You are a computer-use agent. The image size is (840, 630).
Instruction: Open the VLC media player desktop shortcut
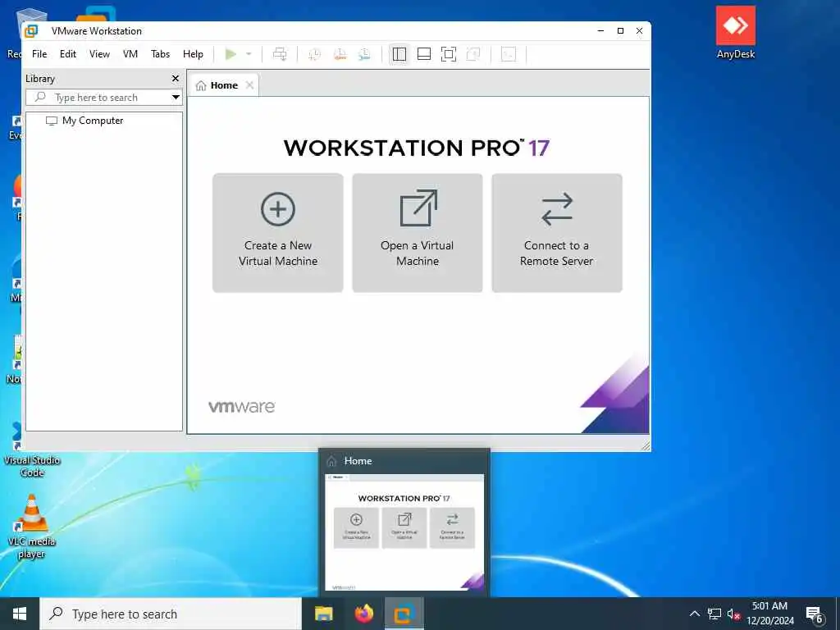pyautogui.click(x=31, y=526)
